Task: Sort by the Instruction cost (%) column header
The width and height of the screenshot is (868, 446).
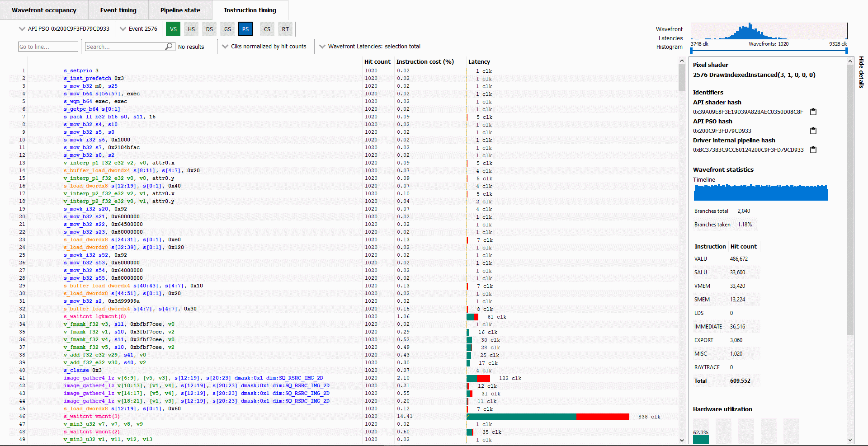Action: pos(425,62)
